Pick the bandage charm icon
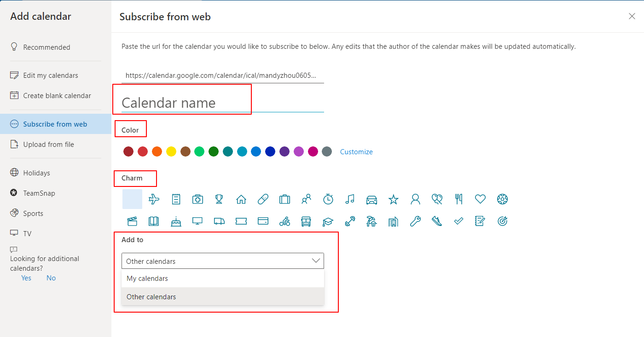The image size is (644, 337). pos(263,199)
